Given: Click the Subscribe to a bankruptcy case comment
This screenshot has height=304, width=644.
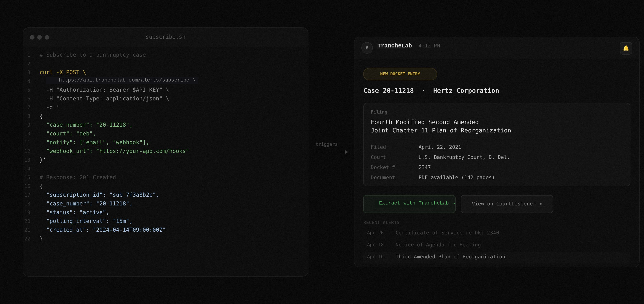Looking at the screenshot, I should tap(93, 55).
